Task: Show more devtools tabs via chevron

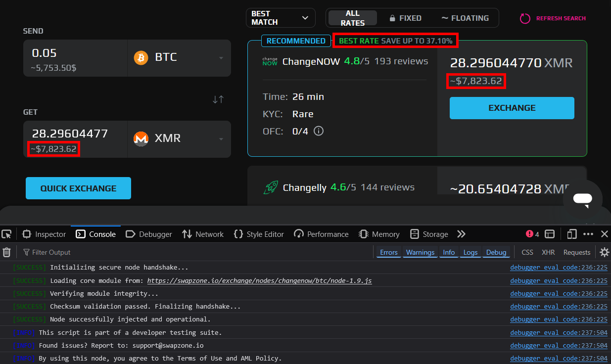Action: pyautogui.click(x=461, y=234)
